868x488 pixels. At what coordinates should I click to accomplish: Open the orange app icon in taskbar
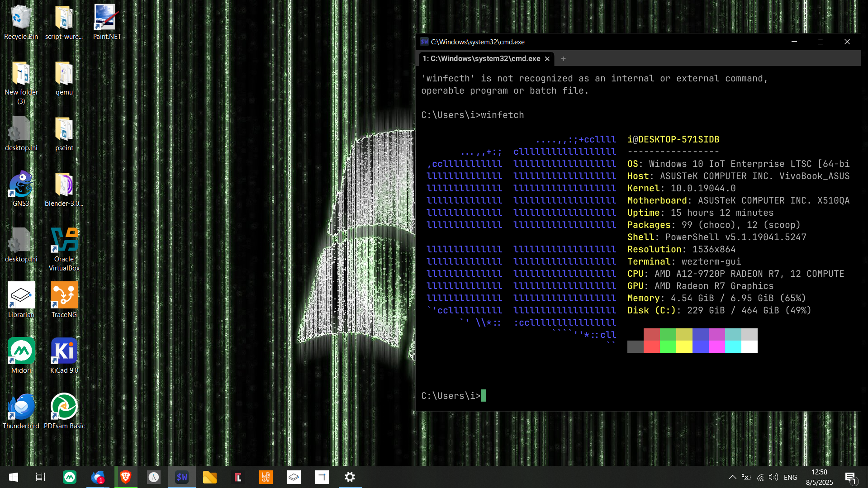coord(266,477)
